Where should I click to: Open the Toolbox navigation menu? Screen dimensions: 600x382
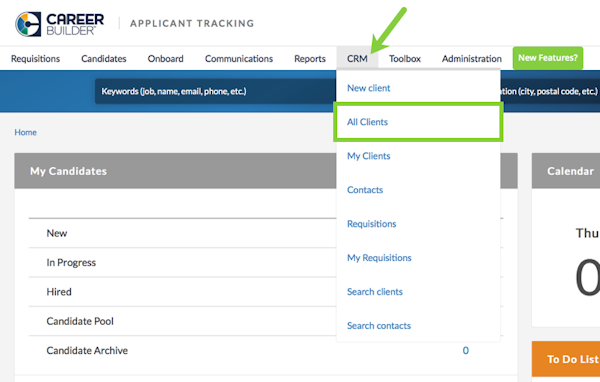[x=405, y=59]
